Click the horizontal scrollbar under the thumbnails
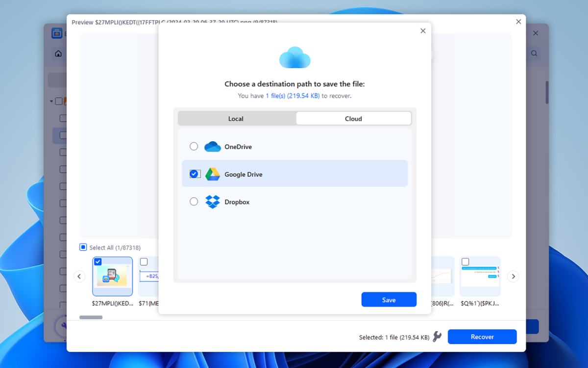This screenshot has width=588, height=368. 91,317
